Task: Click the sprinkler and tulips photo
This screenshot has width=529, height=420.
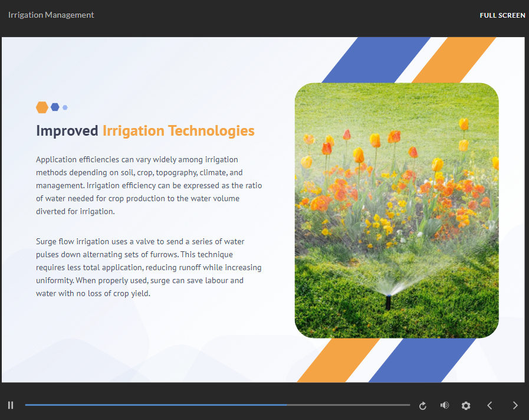Action: click(x=396, y=210)
